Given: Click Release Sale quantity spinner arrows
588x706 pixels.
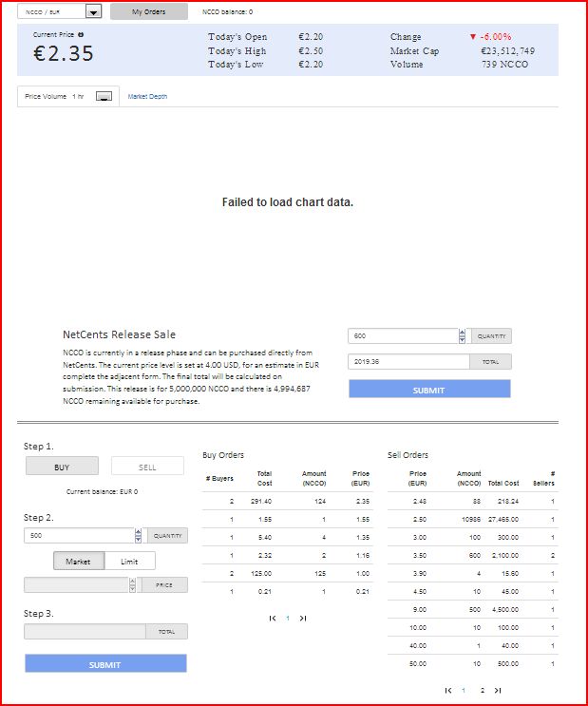Looking at the screenshot, I should [463, 336].
